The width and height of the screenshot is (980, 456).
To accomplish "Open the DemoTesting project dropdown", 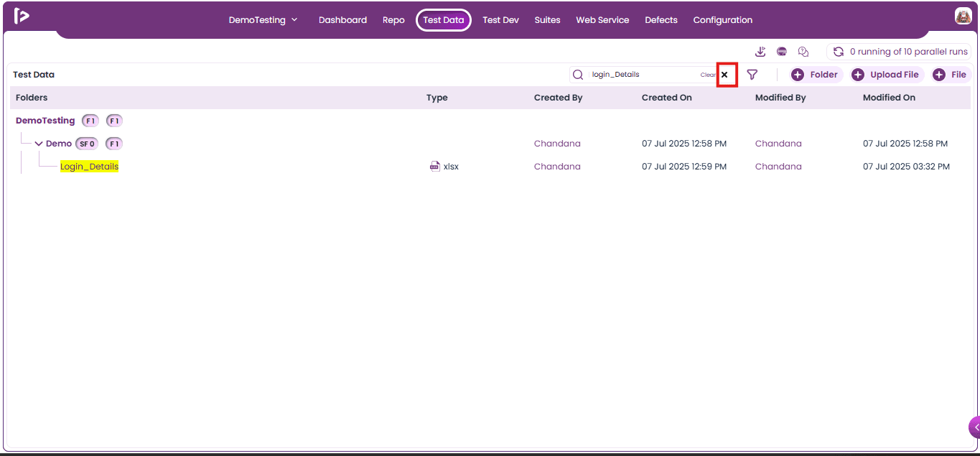I will click(263, 20).
